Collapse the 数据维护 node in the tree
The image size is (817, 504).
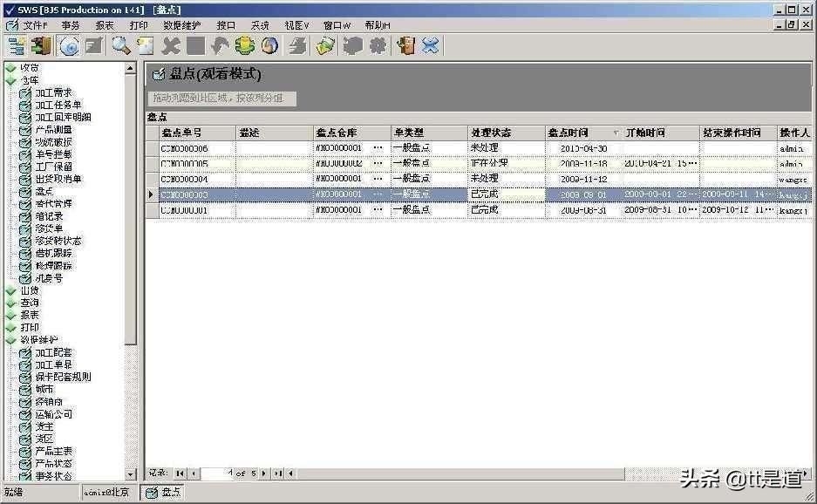(11, 340)
